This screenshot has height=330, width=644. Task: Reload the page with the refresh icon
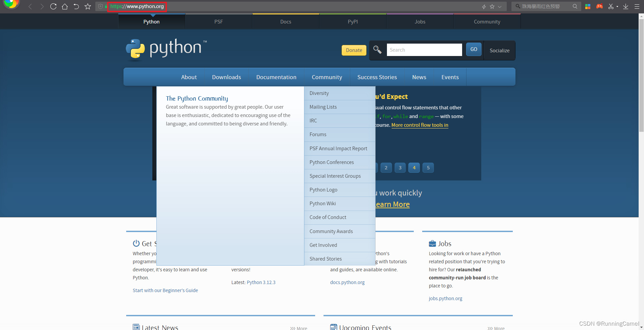point(53,6)
